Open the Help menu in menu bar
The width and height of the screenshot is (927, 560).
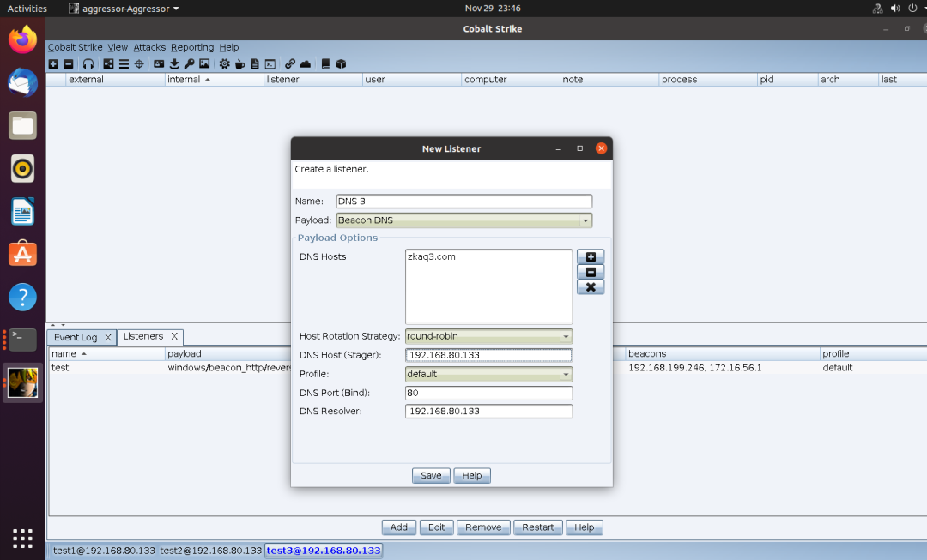pos(229,47)
